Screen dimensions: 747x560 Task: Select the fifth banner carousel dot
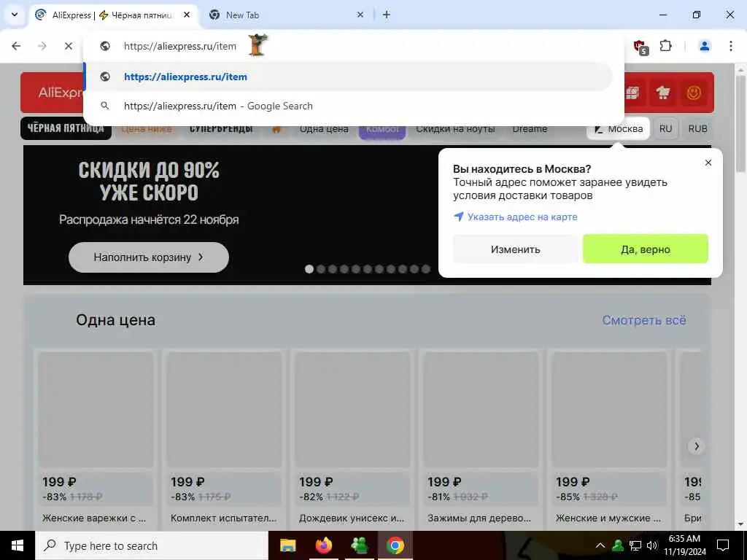point(356,269)
